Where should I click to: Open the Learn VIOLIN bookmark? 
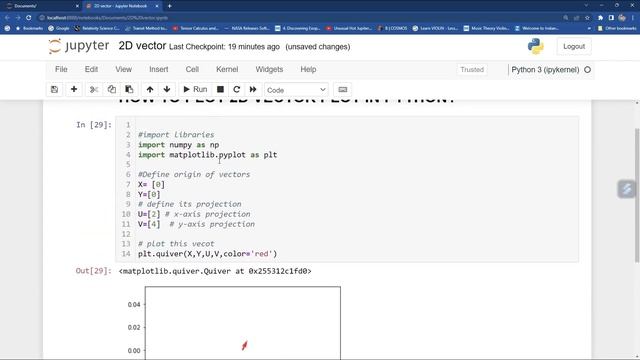point(435,29)
